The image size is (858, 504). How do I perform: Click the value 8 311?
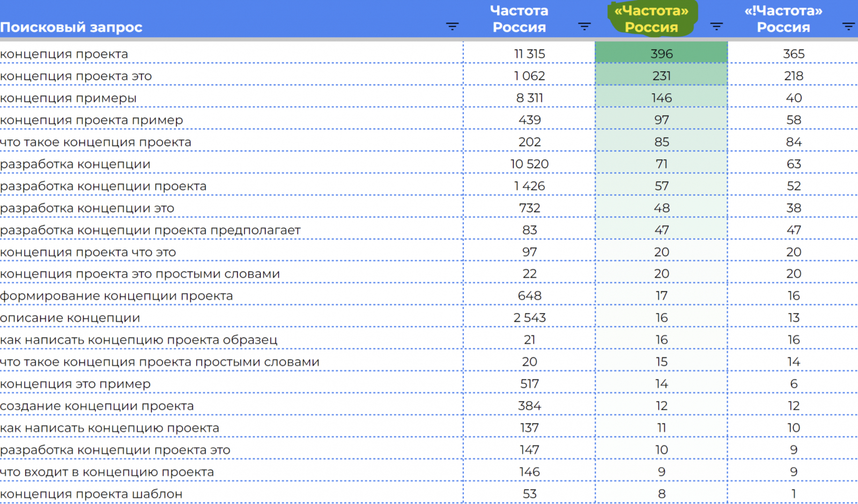point(529,98)
